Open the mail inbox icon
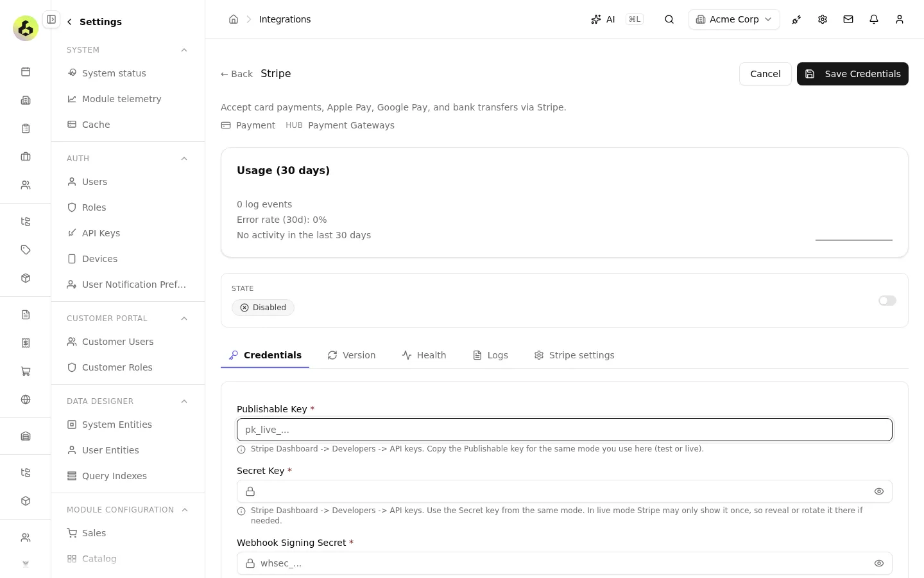 pos(848,19)
